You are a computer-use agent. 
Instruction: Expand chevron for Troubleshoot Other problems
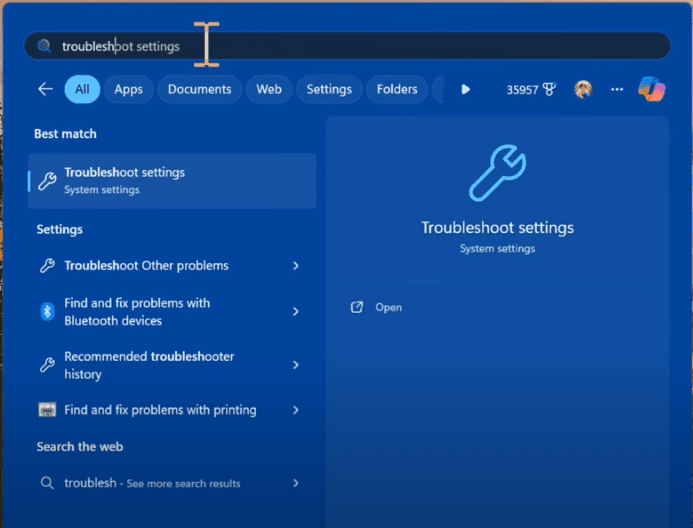coord(296,266)
